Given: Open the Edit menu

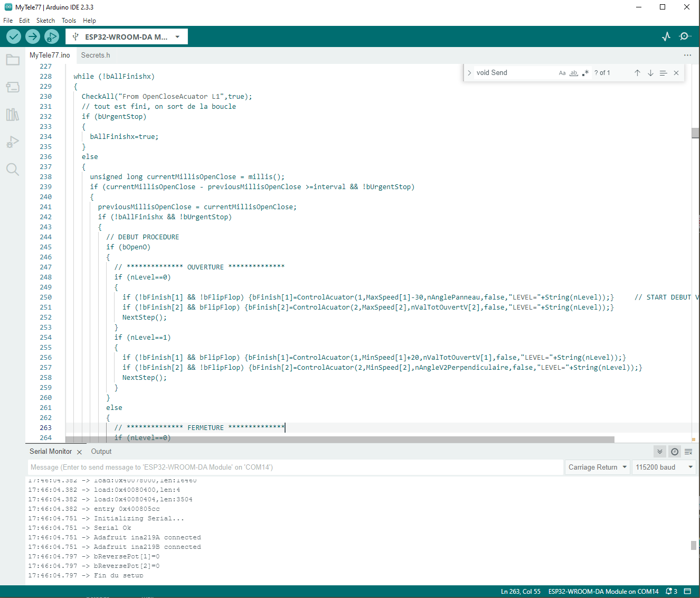Looking at the screenshot, I should pos(24,21).
